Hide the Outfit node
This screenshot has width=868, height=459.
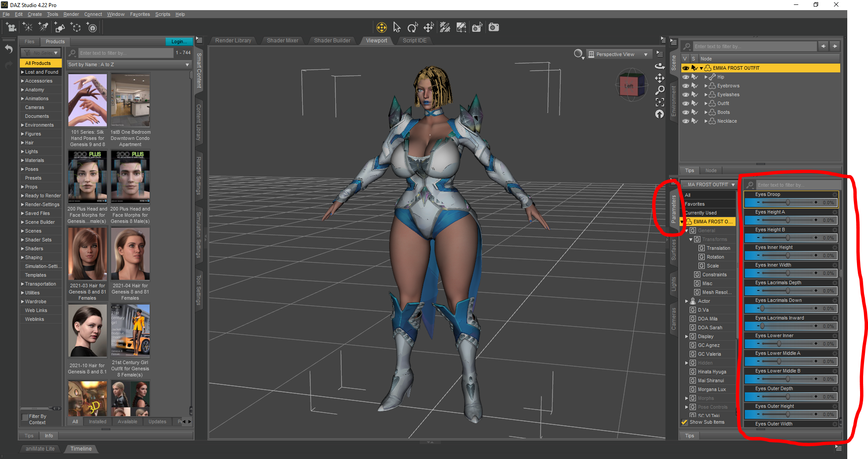tap(686, 103)
